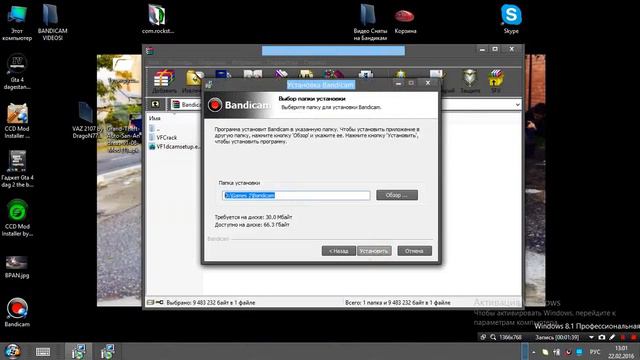This screenshot has width=640, height=360.
Task: Open the Skype desktop icon
Action: point(511,19)
